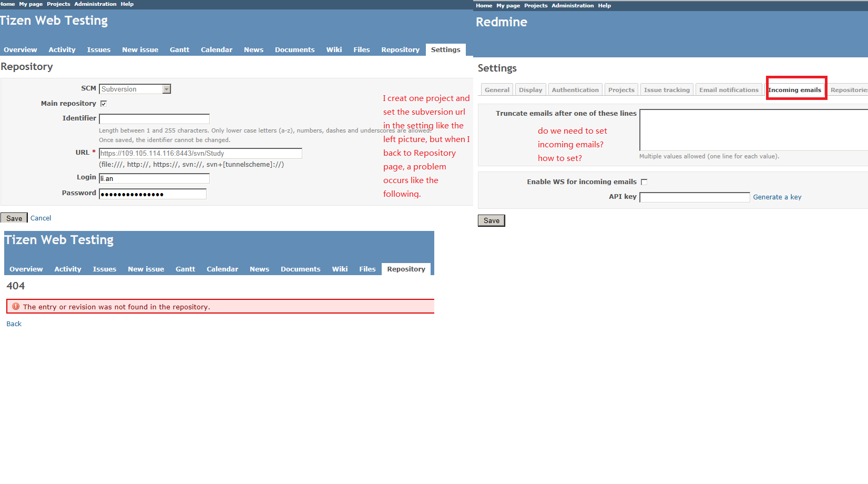Image resolution: width=868 pixels, height=484 pixels.
Task: Select the General settings tab
Action: [x=497, y=90]
